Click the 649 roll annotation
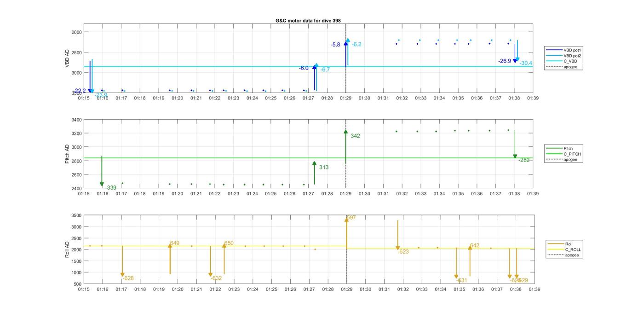 pos(175,243)
